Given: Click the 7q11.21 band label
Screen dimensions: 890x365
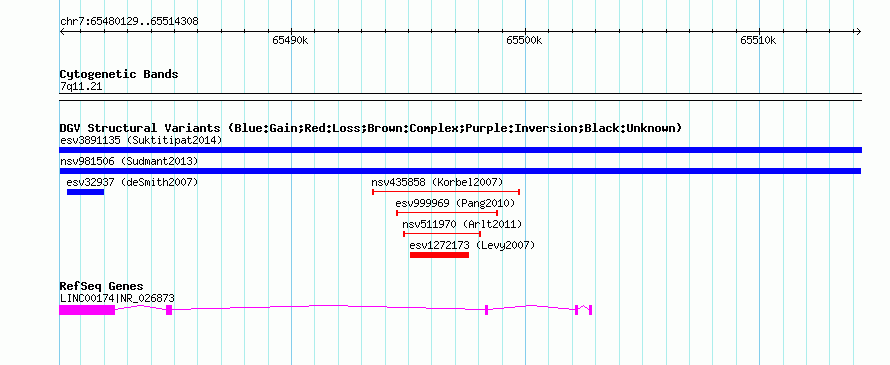Looking at the screenshot, I should tap(81, 87).
